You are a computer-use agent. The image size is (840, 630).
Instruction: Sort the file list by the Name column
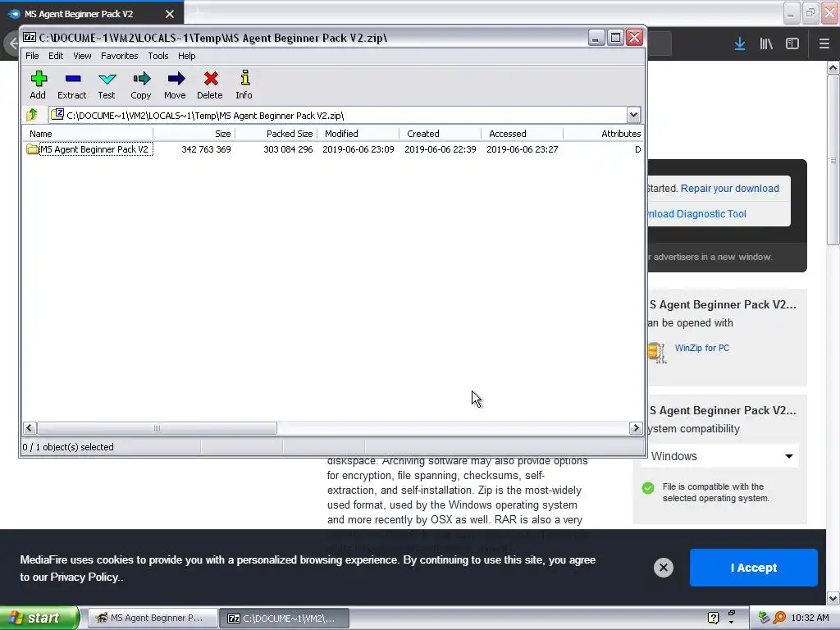click(x=88, y=134)
